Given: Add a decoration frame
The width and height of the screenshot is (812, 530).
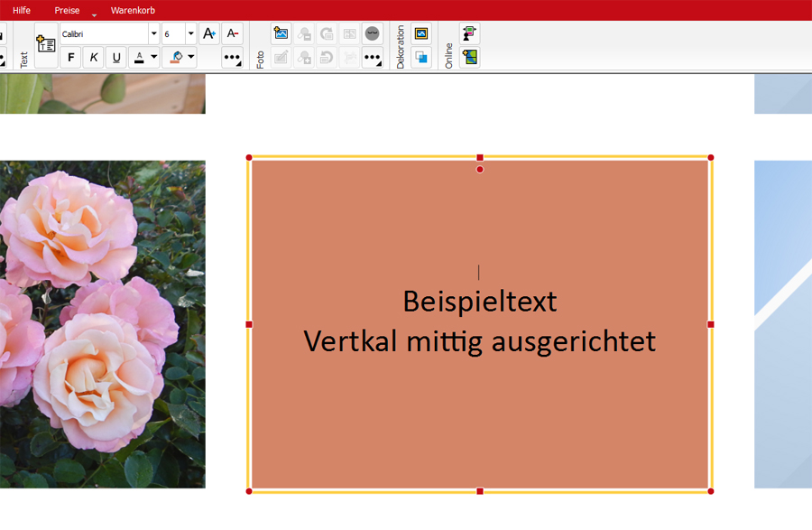Looking at the screenshot, I should click(421, 33).
